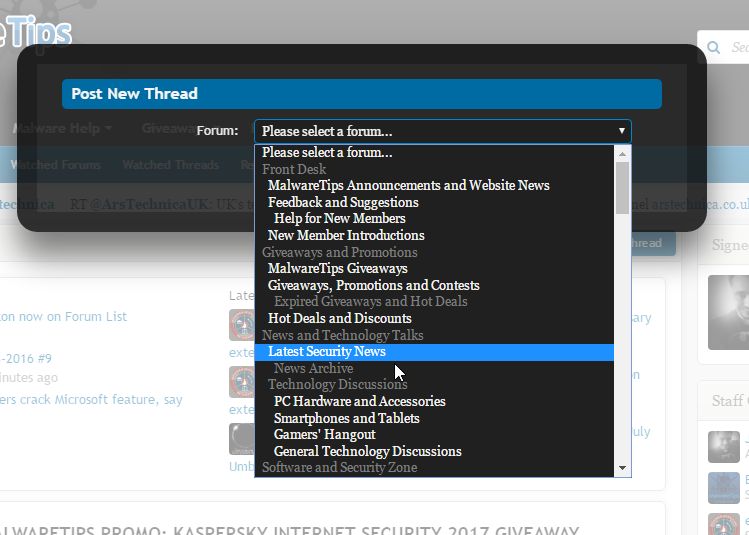The height and width of the screenshot is (535, 749).
Task: Open Watched Forums tab
Action: 56,165
